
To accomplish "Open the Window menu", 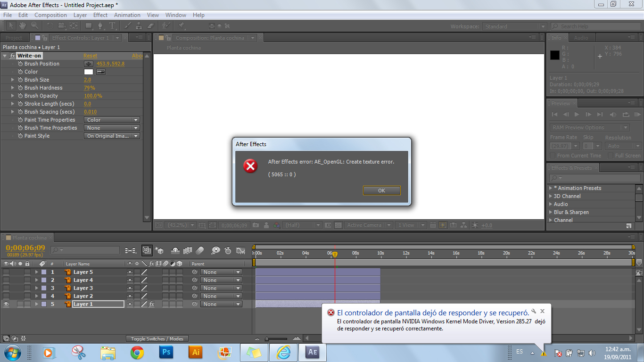I will pos(176,15).
